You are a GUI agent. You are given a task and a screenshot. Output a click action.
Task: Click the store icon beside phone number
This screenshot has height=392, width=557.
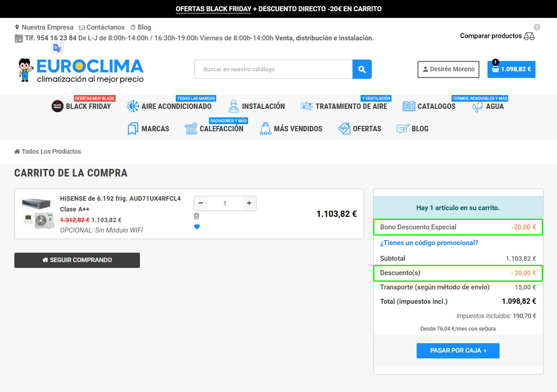(x=18, y=38)
